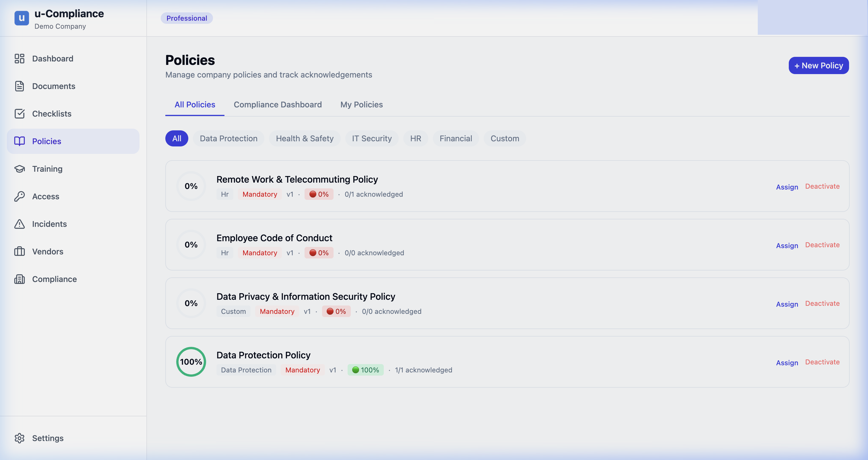Filter policies by IT Security

372,138
